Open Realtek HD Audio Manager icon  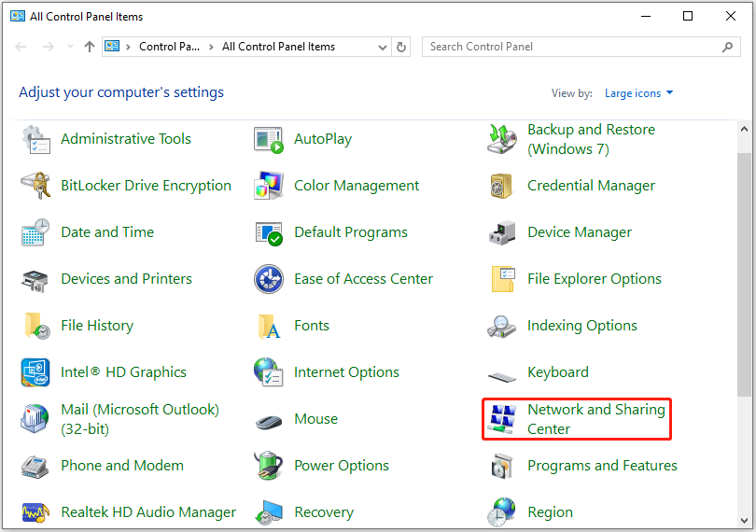tap(35, 512)
